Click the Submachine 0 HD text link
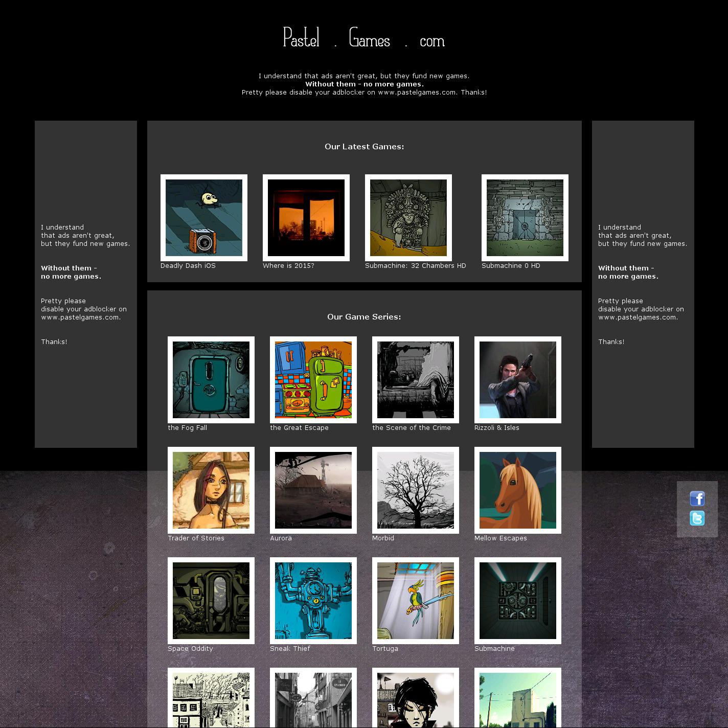This screenshot has height=728, width=728. pyautogui.click(x=510, y=266)
